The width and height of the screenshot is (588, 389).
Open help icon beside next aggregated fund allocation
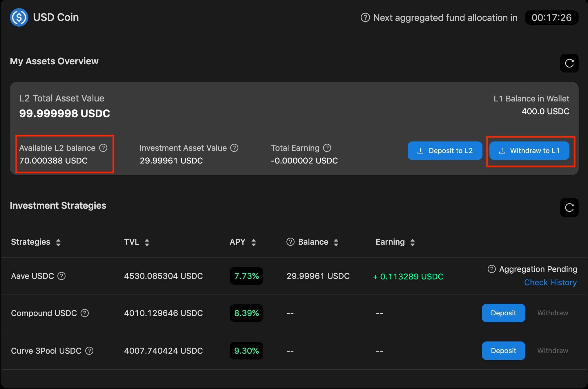(365, 18)
